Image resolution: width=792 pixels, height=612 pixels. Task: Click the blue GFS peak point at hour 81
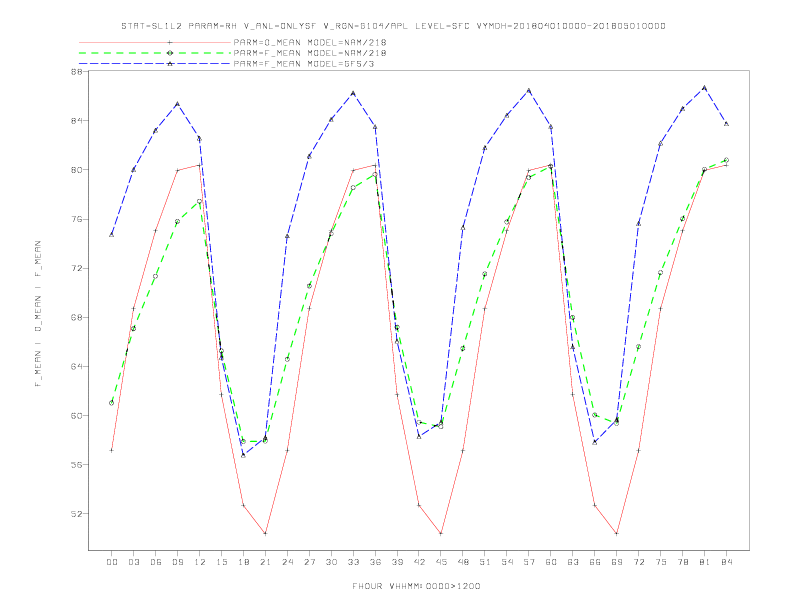coord(705,88)
